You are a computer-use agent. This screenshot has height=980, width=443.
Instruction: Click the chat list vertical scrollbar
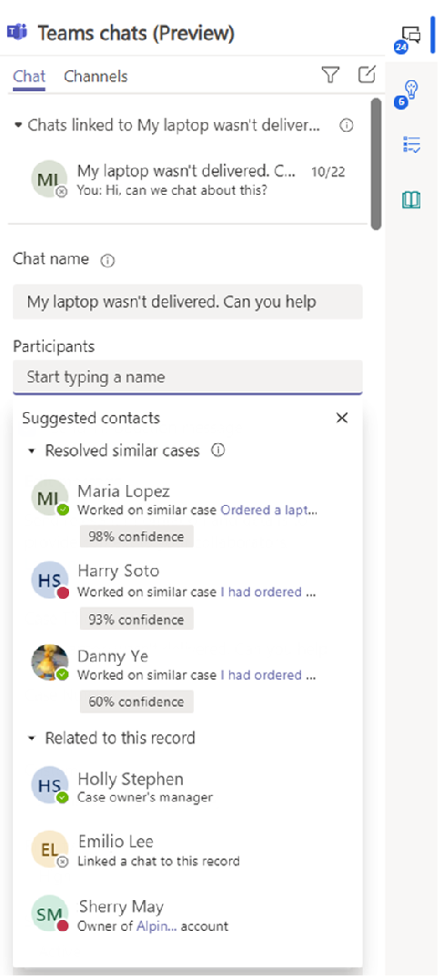(x=377, y=164)
